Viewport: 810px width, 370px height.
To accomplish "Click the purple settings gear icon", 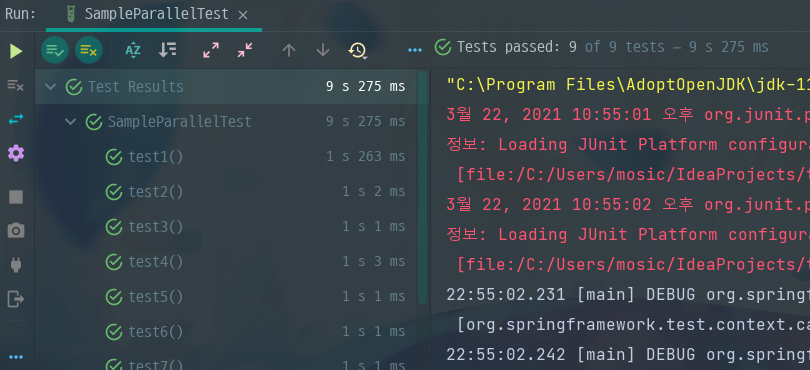I will pyautogui.click(x=16, y=153).
